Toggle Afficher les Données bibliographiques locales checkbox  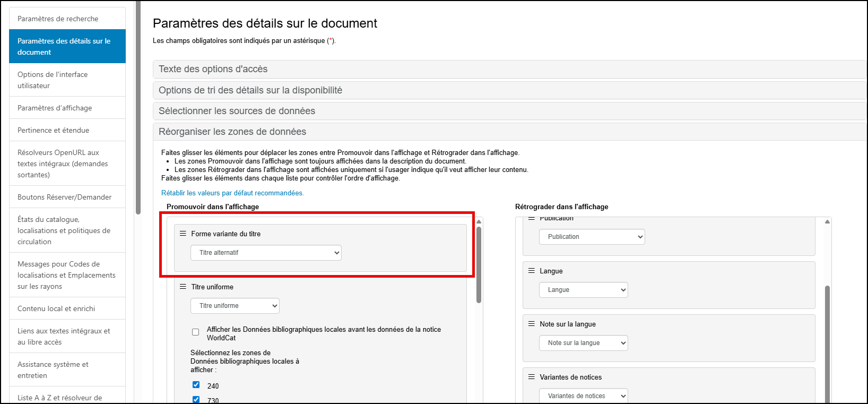196,332
